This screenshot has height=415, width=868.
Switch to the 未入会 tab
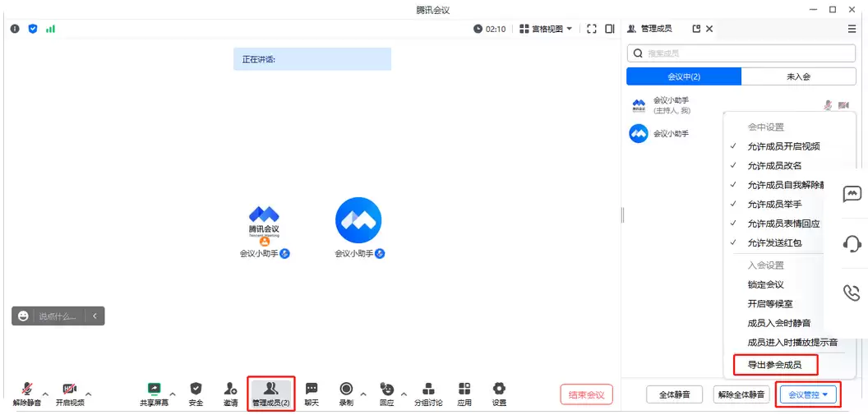[798, 77]
